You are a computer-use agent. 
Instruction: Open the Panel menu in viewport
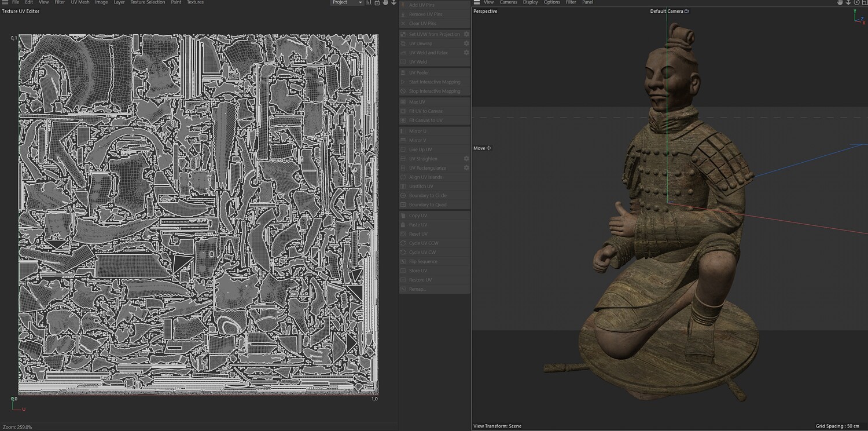coord(588,2)
